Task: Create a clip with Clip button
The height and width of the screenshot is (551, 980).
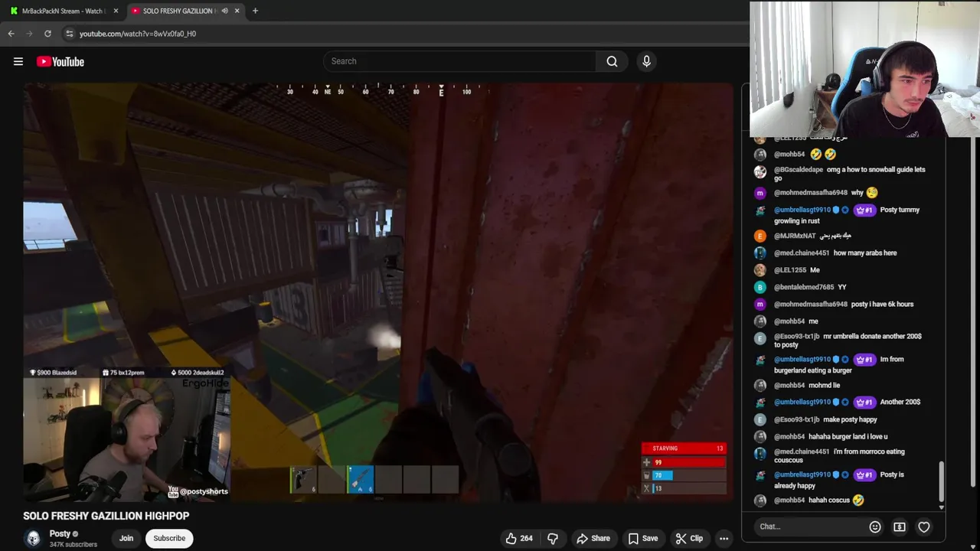Action: tap(689, 538)
